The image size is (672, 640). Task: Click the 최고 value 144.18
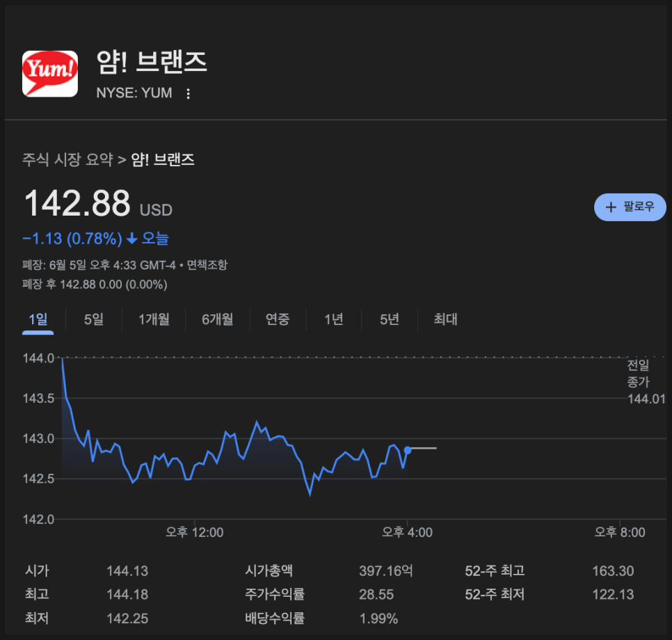coord(127,595)
